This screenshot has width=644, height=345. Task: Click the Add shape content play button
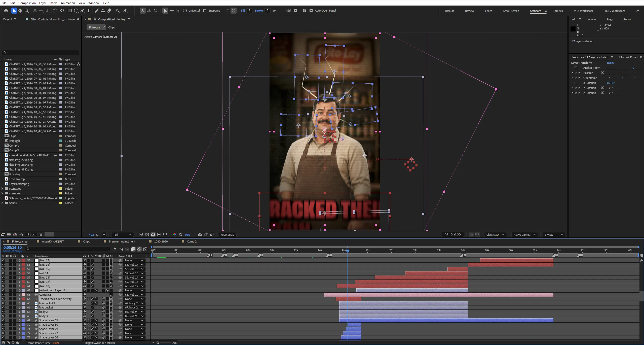click(295, 11)
